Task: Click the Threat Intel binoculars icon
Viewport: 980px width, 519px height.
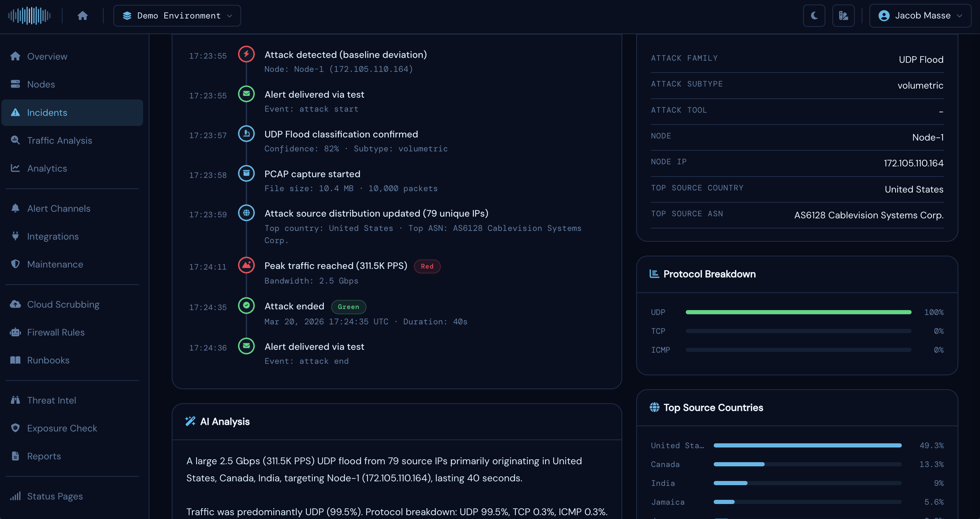Action: (x=15, y=400)
